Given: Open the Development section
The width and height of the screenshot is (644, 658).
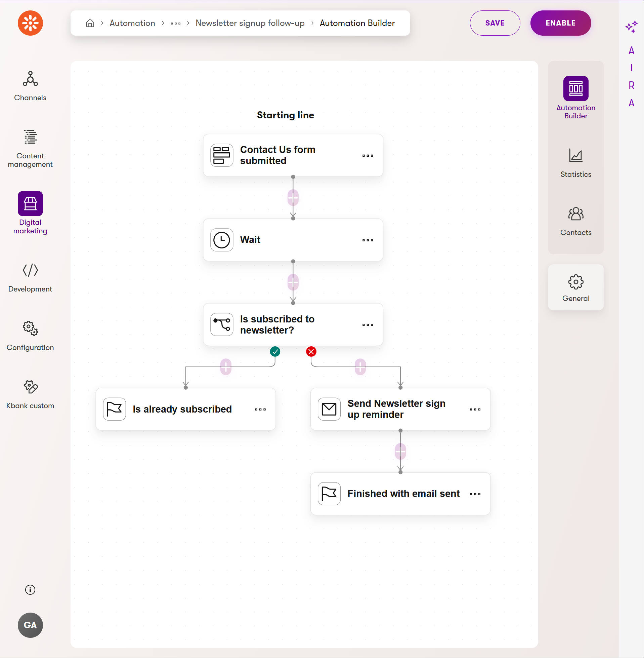Looking at the screenshot, I should (x=30, y=277).
